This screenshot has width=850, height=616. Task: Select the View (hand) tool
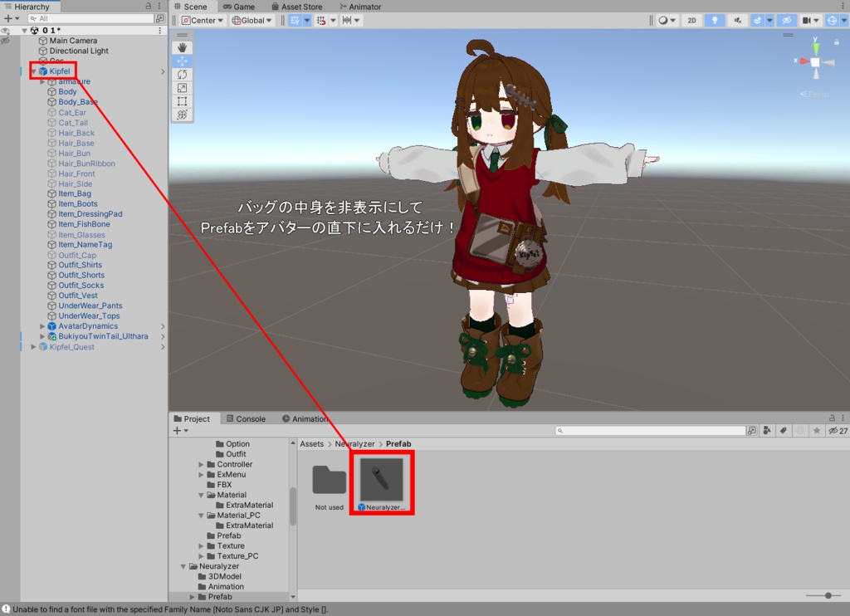(x=181, y=47)
